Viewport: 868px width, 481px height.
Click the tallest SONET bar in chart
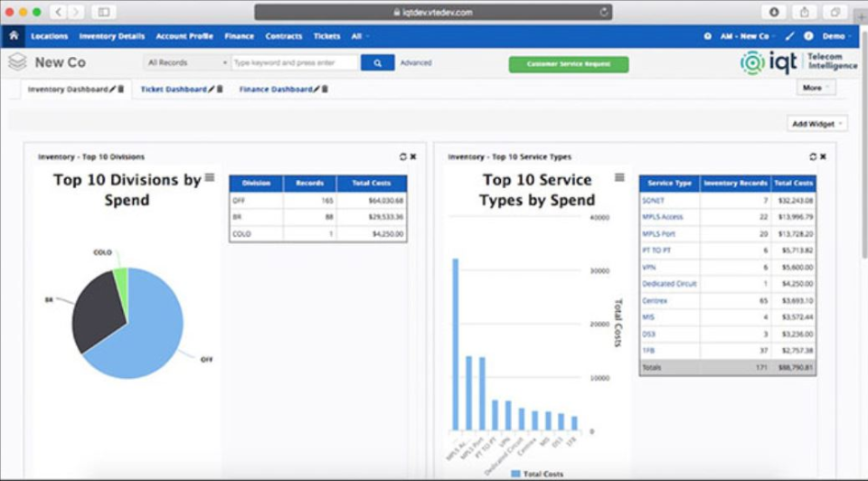coord(456,344)
